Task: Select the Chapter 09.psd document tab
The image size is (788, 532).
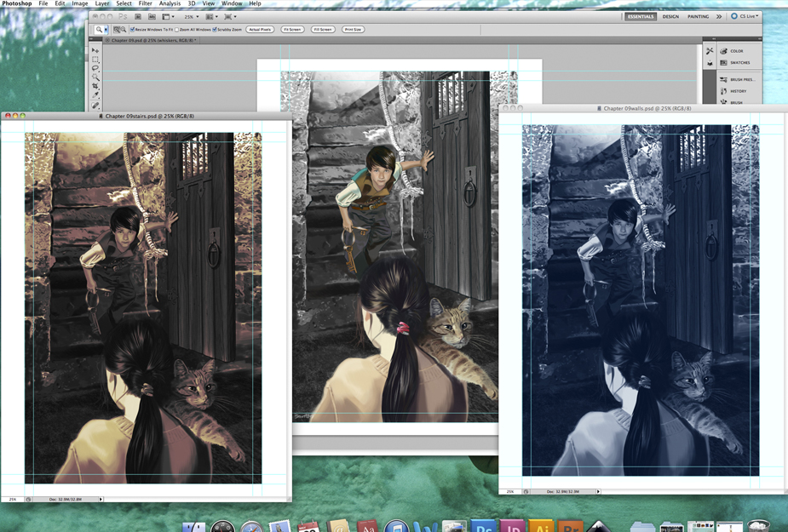Action: 152,40
